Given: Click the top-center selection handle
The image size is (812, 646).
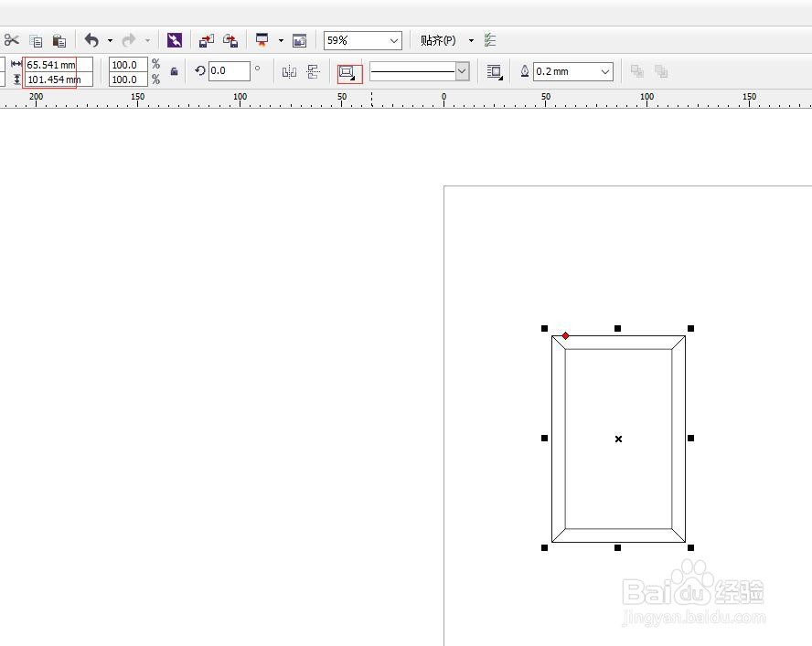Looking at the screenshot, I should (617, 329).
